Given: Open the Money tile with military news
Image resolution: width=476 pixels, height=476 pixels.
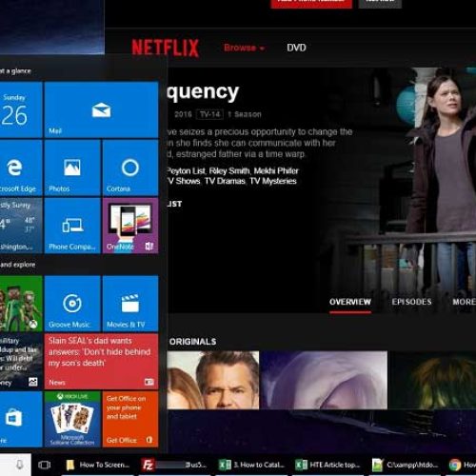Looking at the screenshot, I should (21, 361).
